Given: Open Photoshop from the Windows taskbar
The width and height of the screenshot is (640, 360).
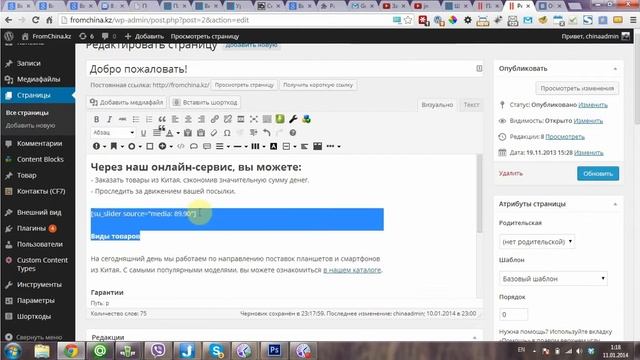Looking at the screenshot, I should click(x=274, y=351).
